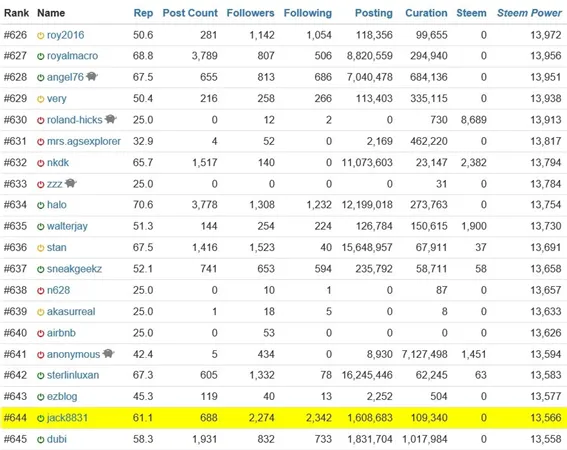Screen dimensions: 567x450
Task: Click the turtle badge next to zzz
Action: 71,183
